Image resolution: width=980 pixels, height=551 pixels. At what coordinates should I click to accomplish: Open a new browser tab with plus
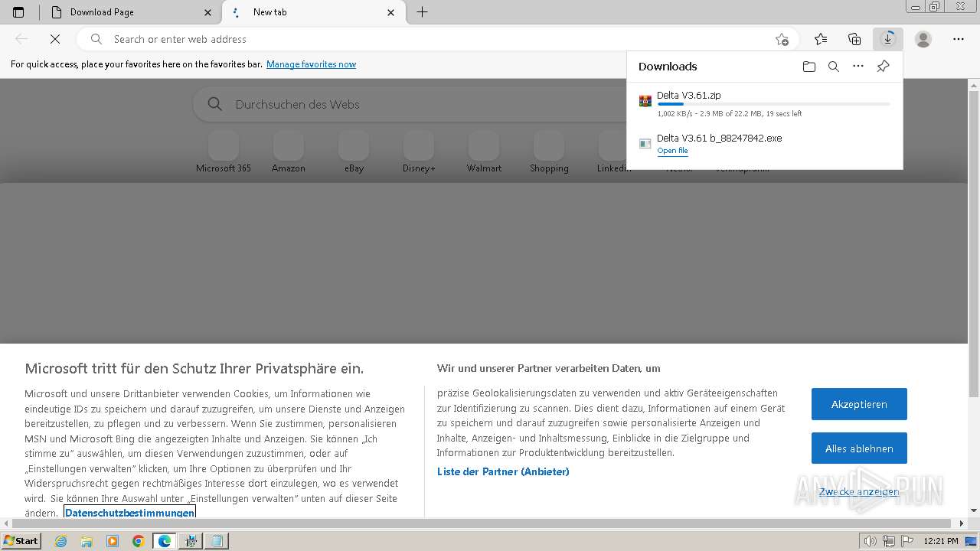tap(422, 12)
